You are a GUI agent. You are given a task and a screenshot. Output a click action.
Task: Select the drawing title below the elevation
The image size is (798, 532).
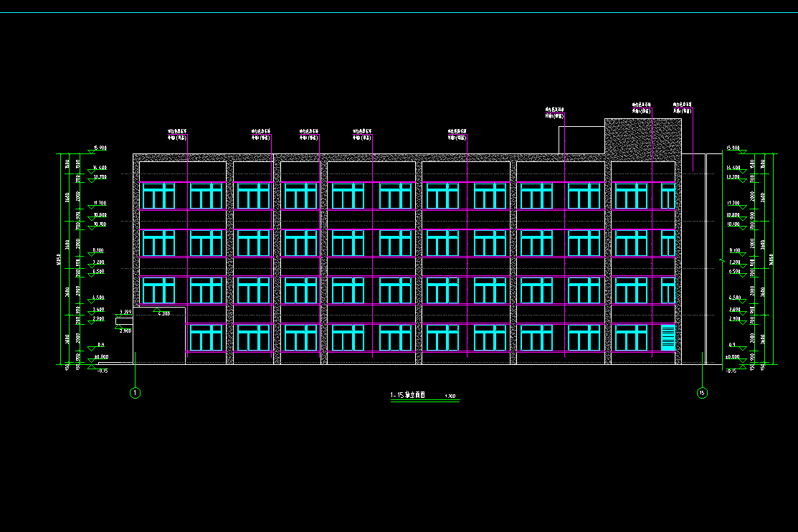(x=408, y=396)
